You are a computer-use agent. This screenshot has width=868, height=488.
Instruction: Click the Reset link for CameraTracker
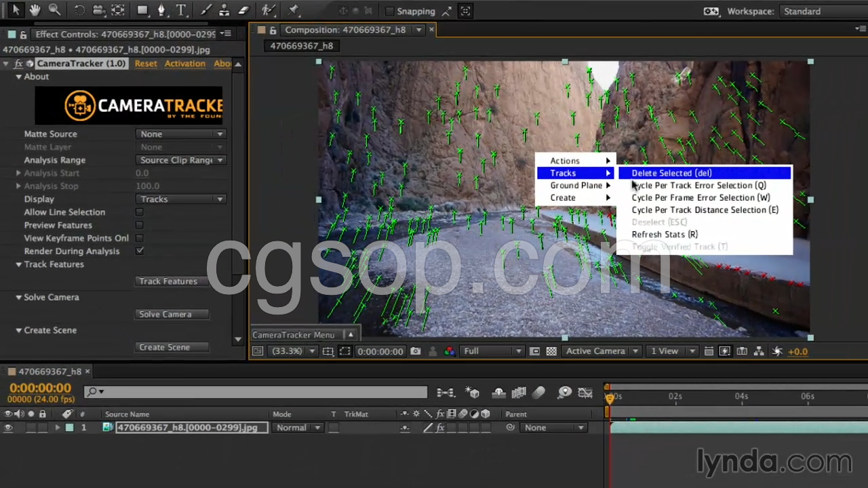[x=146, y=64]
